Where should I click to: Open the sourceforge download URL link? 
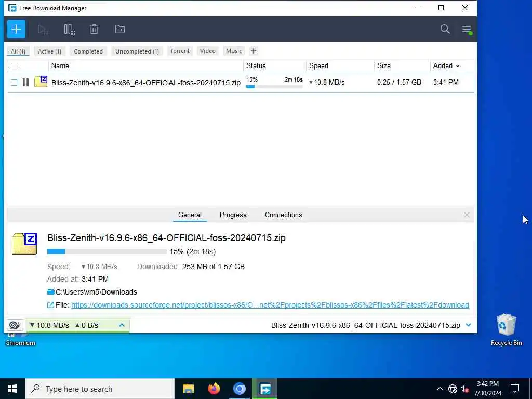[x=270, y=305]
